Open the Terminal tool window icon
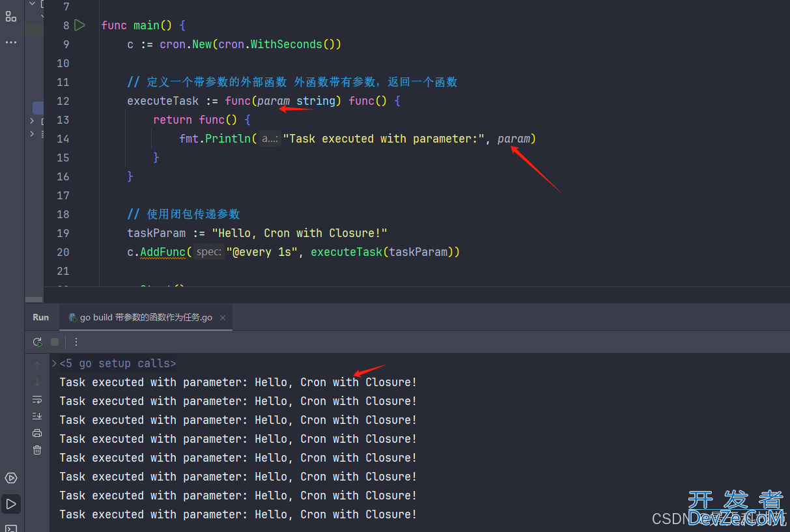The height and width of the screenshot is (532, 790). tap(11, 527)
